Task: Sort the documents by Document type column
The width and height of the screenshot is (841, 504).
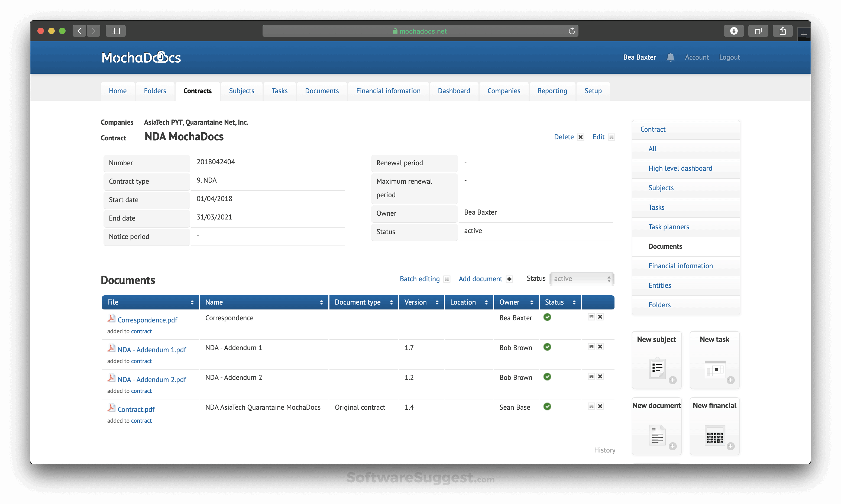Action: coord(364,302)
